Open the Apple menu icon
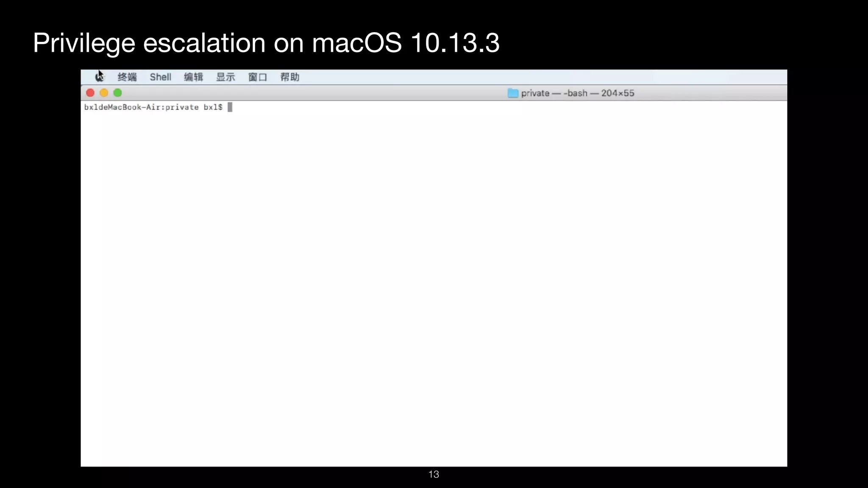Screen dimensions: 868x488 point(99,77)
